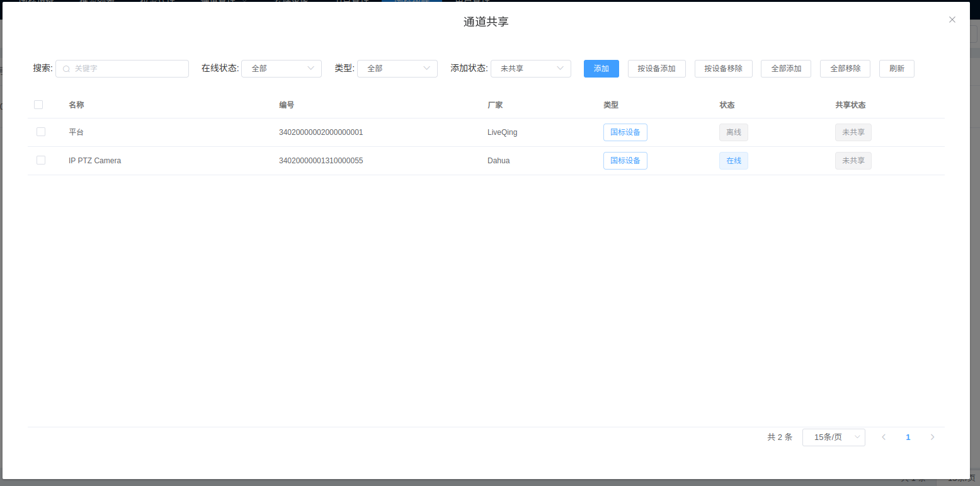Click the search magnifier icon
980x486 pixels.
(66, 69)
